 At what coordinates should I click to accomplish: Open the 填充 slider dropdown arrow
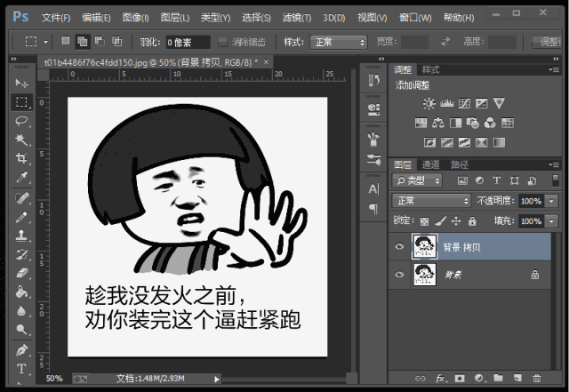click(x=551, y=220)
